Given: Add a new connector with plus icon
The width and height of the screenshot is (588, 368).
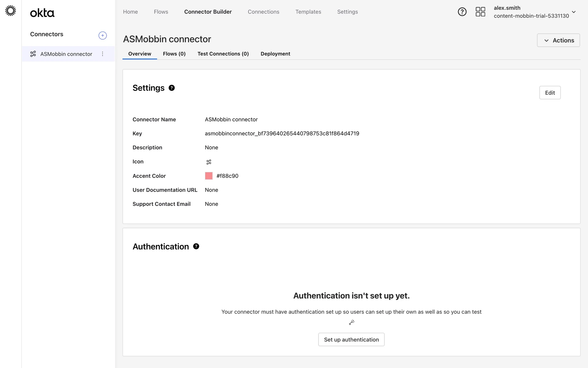Looking at the screenshot, I should pyautogui.click(x=103, y=36).
